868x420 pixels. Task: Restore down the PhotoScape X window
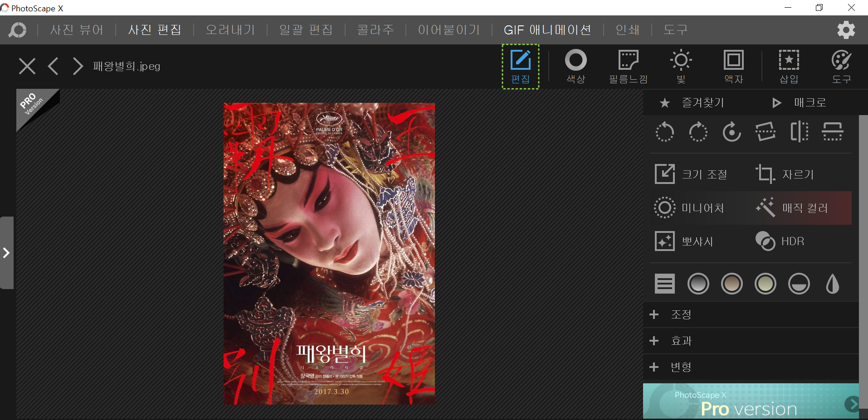[819, 8]
